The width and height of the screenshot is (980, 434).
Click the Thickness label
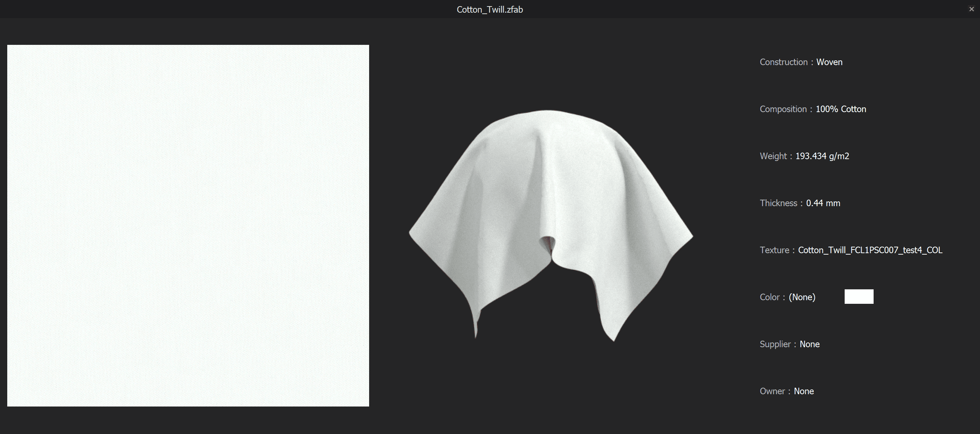tap(778, 203)
